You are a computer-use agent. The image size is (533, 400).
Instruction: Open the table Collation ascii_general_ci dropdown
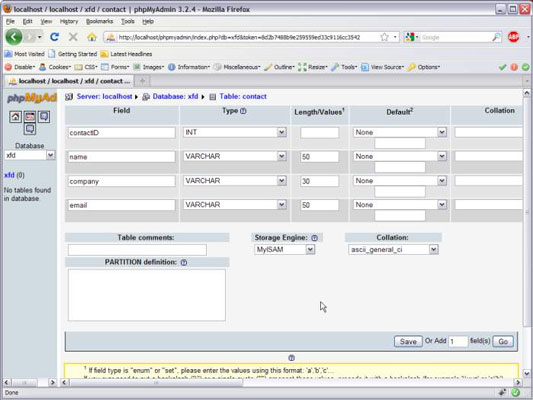tap(393, 249)
